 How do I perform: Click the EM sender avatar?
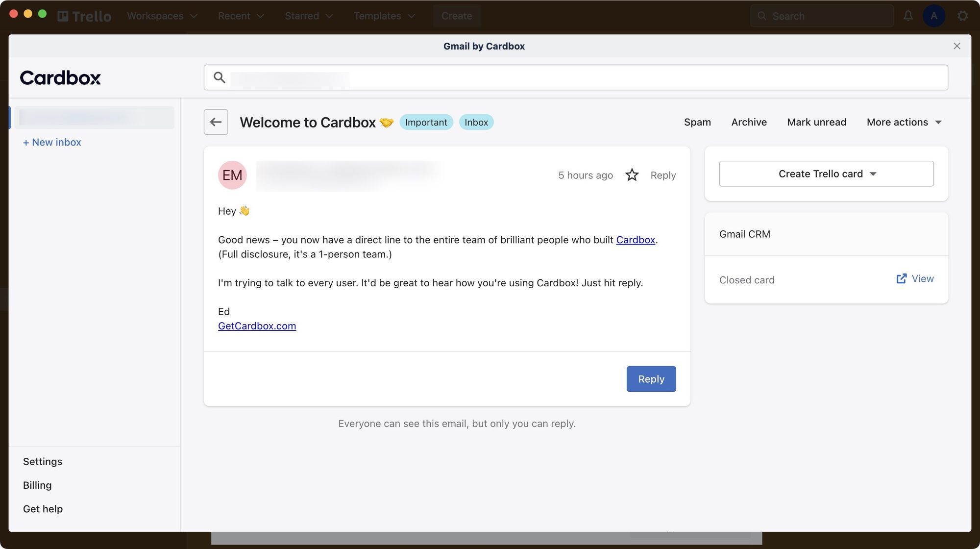click(x=232, y=175)
